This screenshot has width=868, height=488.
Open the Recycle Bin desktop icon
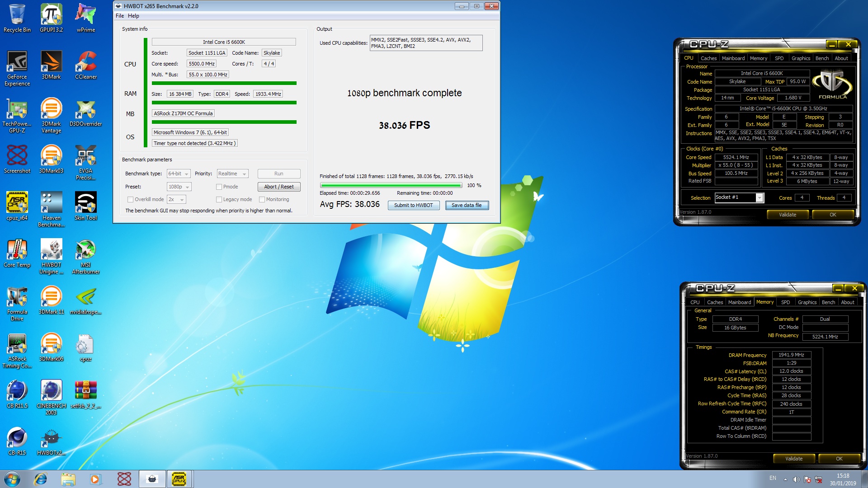(17, 18)
